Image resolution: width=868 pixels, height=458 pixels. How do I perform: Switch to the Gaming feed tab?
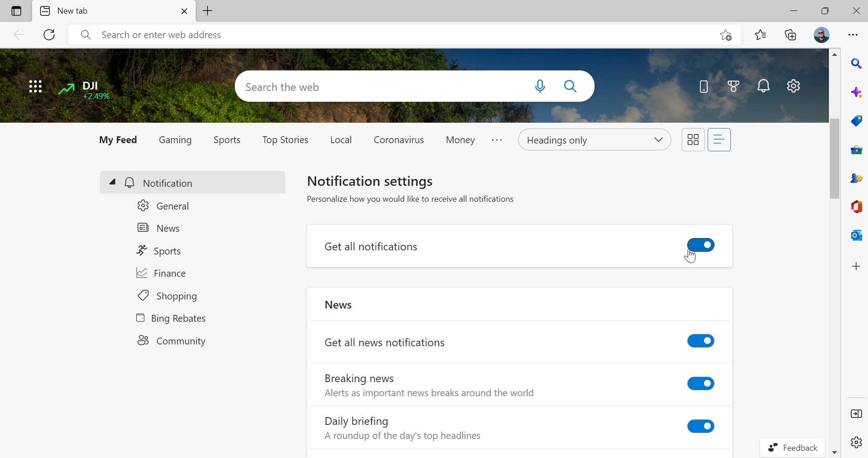tap(175, 140)
